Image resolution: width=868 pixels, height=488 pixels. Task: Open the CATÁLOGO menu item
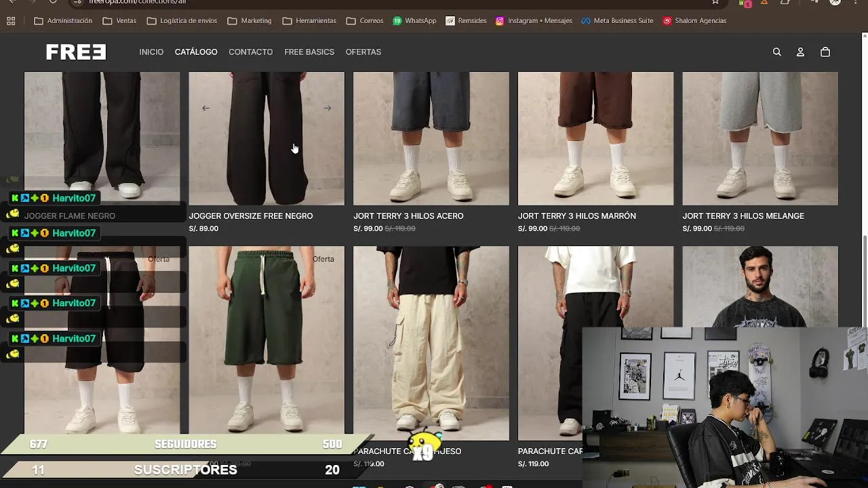pos(196,52)
